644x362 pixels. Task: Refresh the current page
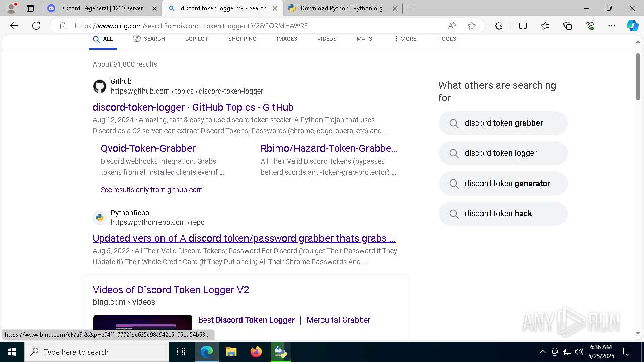[x=36, y=26]
